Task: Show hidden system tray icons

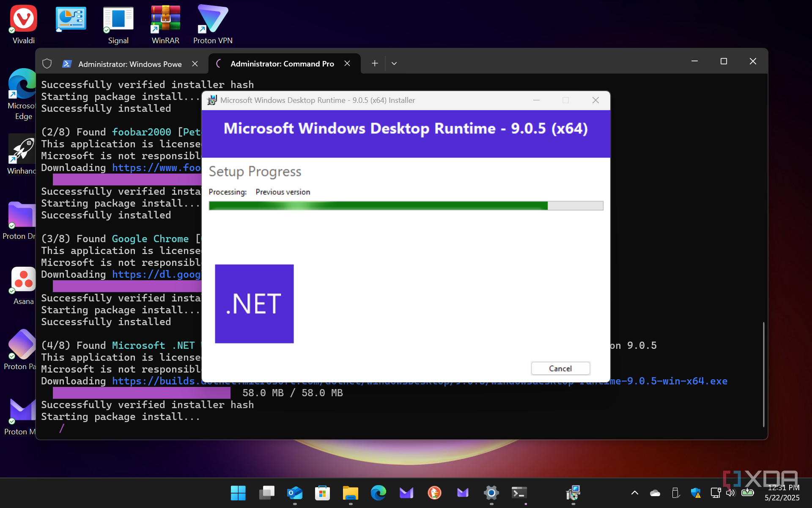Action: click(x=634, y=493)
